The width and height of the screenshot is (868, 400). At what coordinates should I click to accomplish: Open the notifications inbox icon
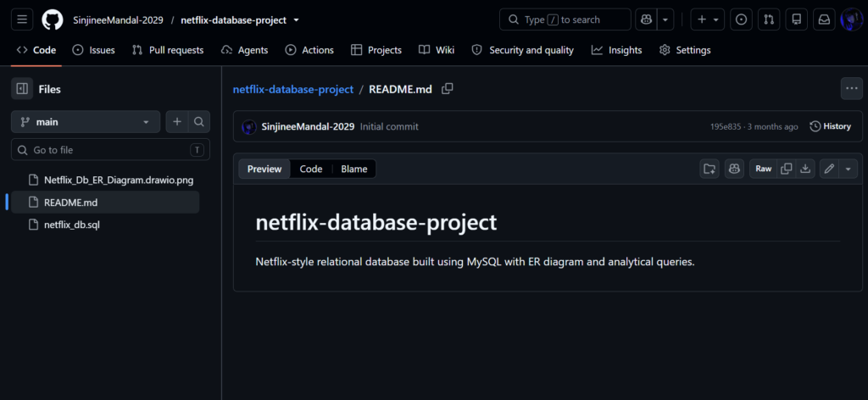[x=824, y=19]
